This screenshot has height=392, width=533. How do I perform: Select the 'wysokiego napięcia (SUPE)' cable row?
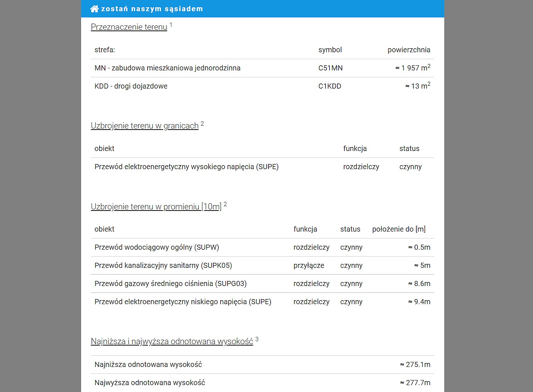click(186, 167)
